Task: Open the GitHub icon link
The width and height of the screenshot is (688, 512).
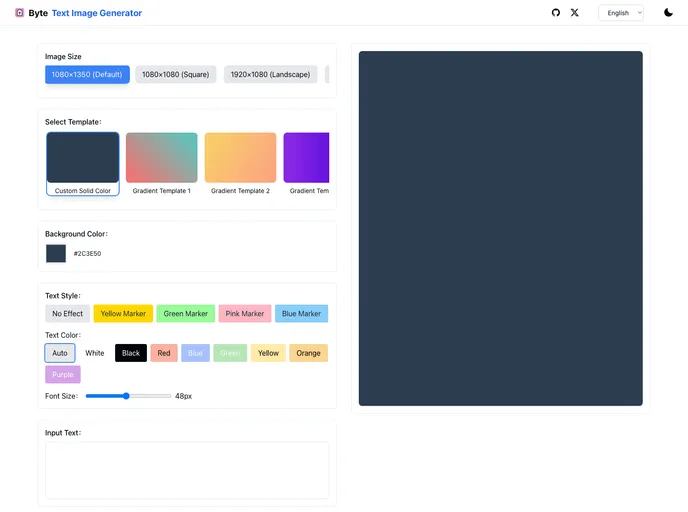Action: 555,13
